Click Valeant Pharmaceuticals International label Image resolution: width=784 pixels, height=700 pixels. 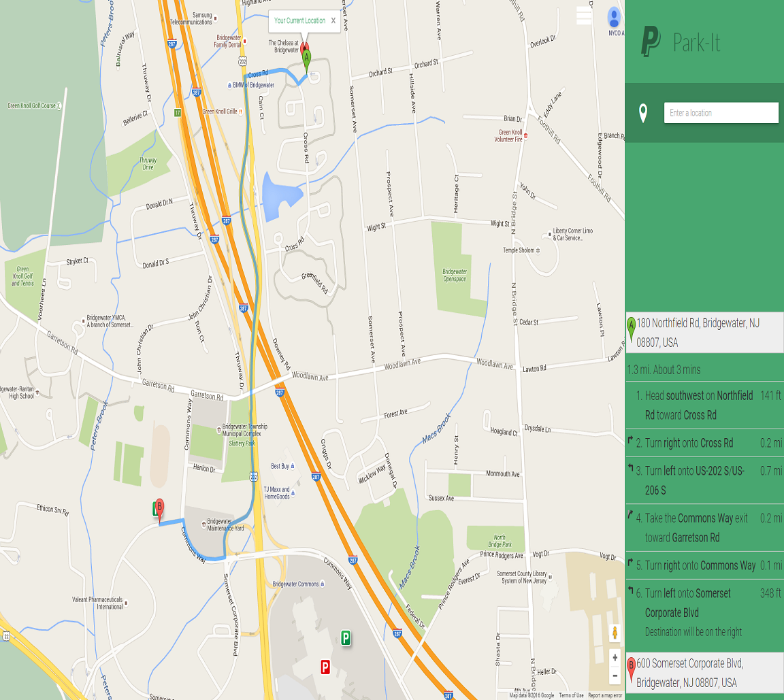pyautogui.click(x=97, y=603)
